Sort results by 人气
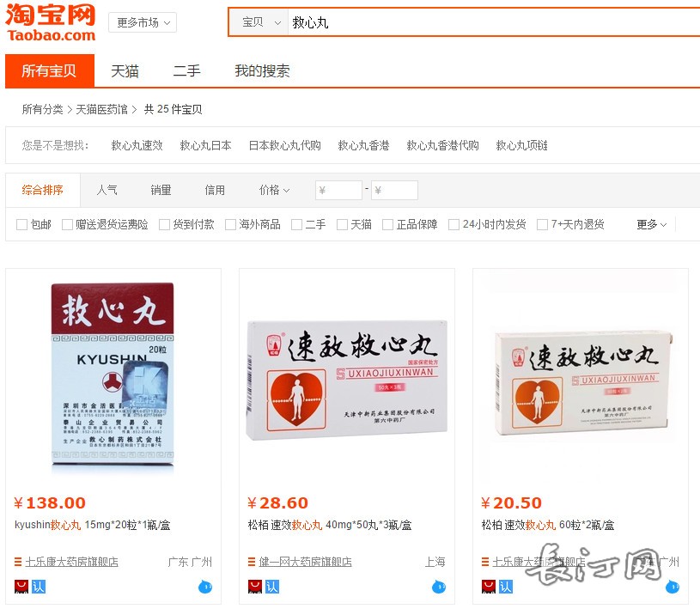700x615 pixels. pyautogui.click(x=107, y=190)
